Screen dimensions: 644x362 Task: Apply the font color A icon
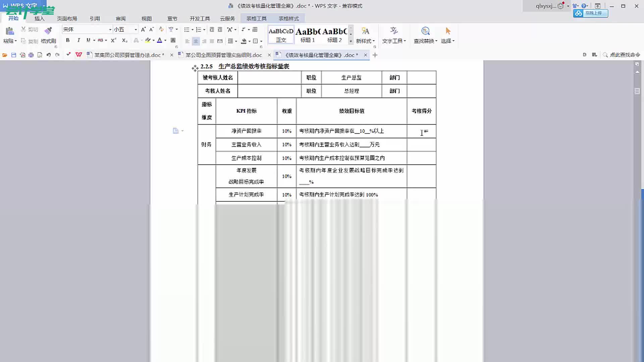[160, 40]
